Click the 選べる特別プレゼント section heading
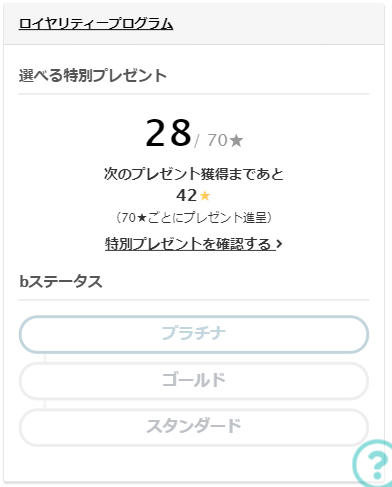This screenshot has width=392, height=487. click(93, 75)
